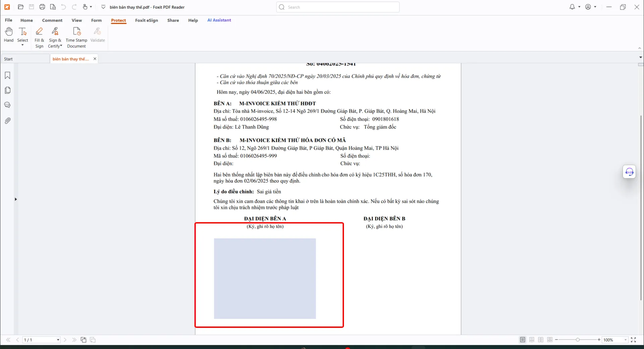Redo the last undone action

74,7
